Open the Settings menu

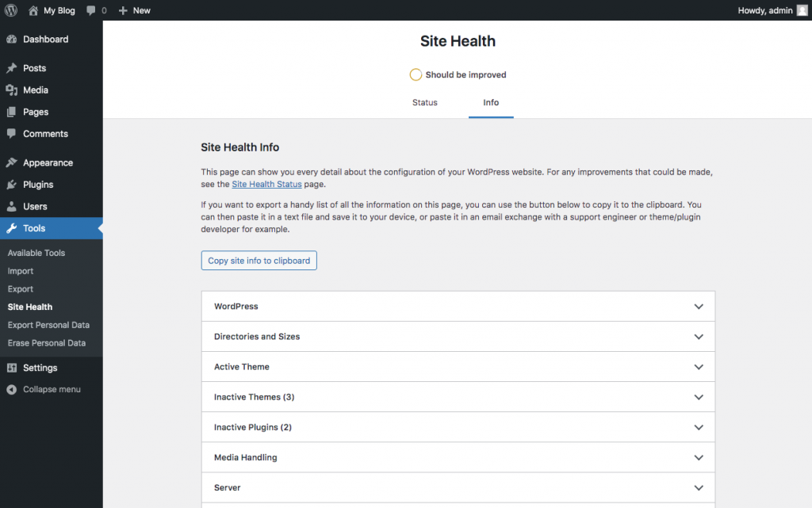(40, 368)
